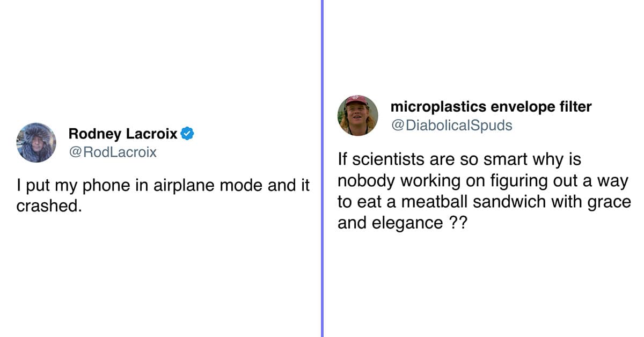Open the DiabolicalSpuds profile picture
Viewport: 644px width, 337px height.
tap(358, 115)
